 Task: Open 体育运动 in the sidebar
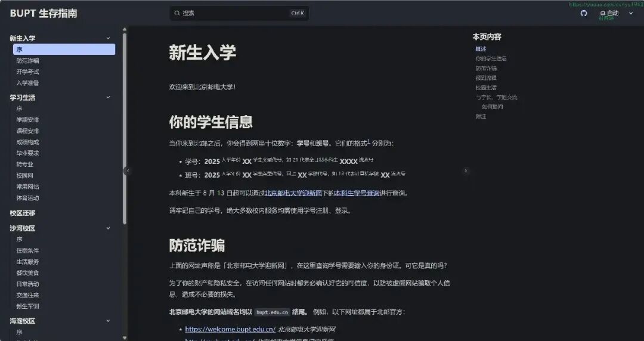click(27, 197)
